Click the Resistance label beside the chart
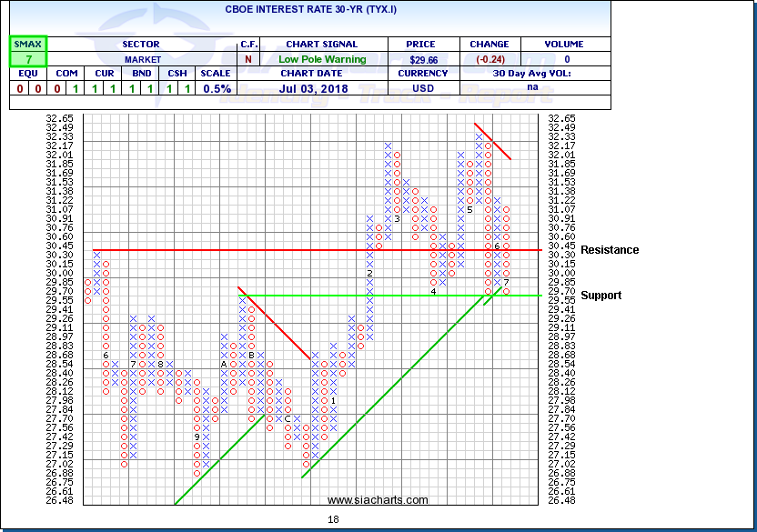The width and height of the screenshot is (757, 532). 610,250
